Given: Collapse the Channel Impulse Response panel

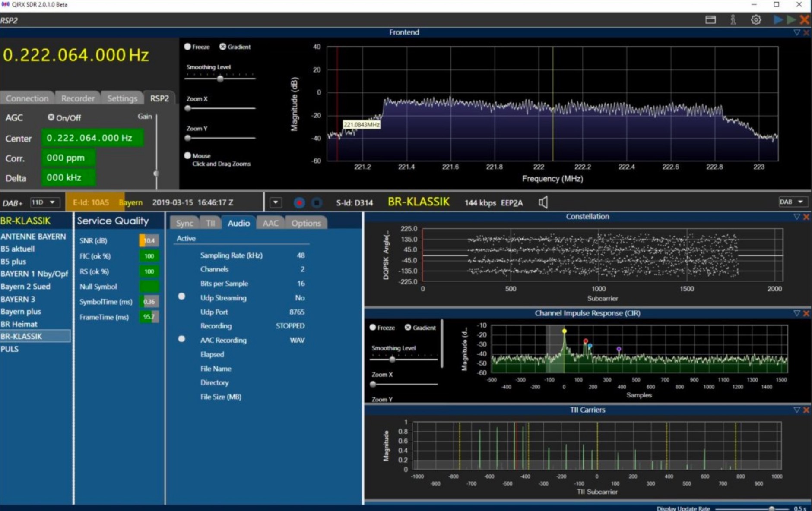Looking at the screenshot, I should (x=797, y=313).
